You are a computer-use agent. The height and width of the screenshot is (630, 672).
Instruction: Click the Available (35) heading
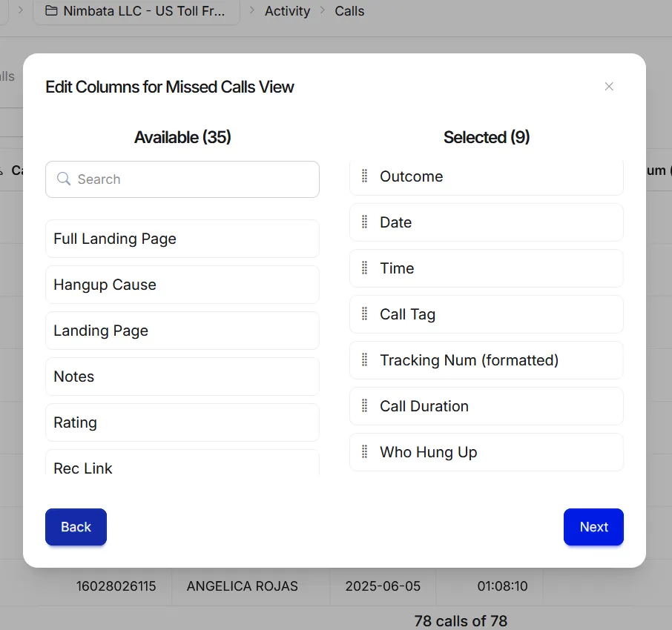(x=182, y=137)
